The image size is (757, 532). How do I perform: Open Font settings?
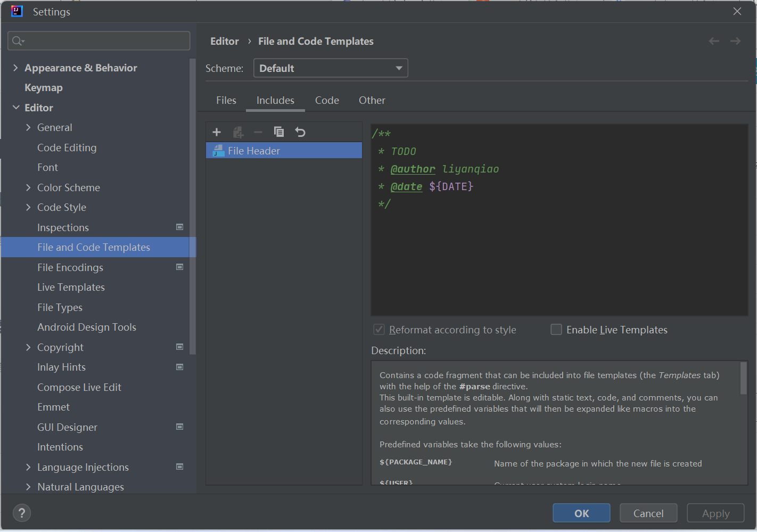47,167
